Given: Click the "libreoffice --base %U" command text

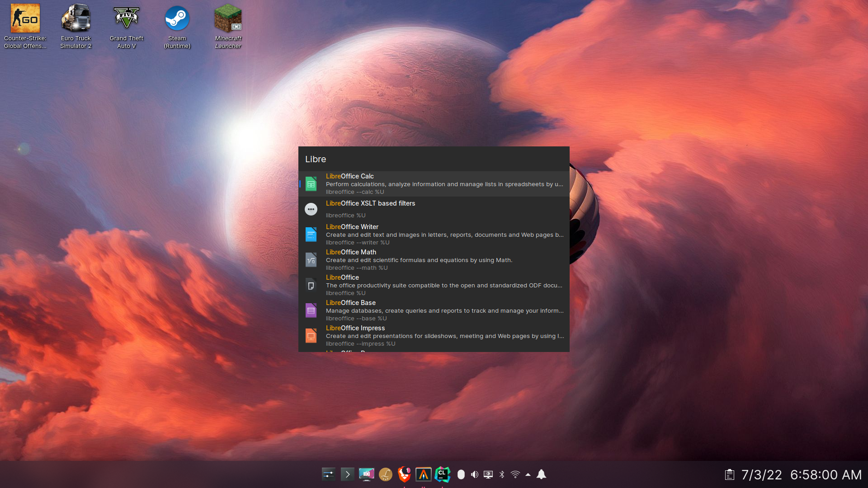Looking at the screenshot, I should tap(356, 319).
